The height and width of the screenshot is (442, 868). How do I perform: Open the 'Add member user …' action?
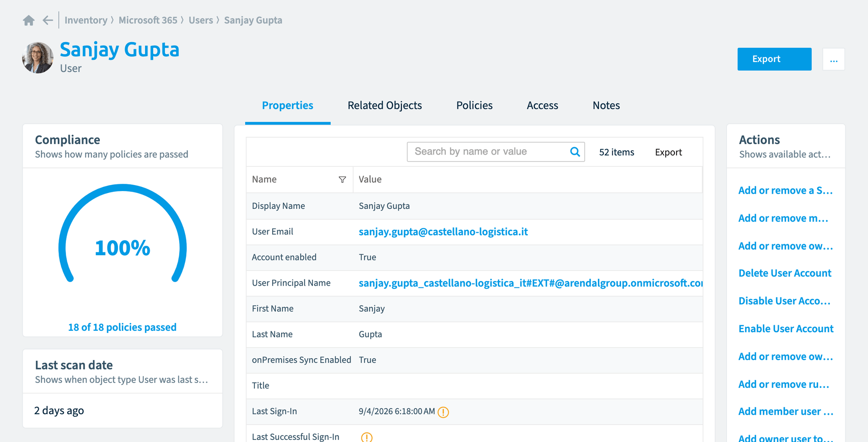pos(786,411)
